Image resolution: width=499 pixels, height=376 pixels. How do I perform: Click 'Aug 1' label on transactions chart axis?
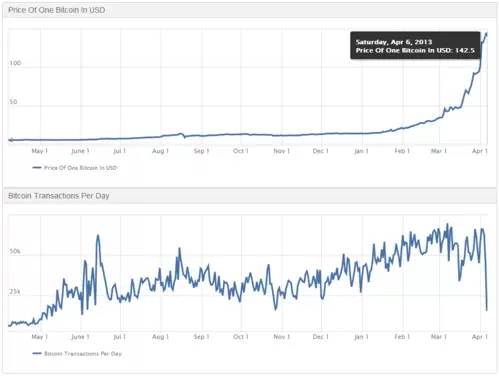[x=160, y=337]
